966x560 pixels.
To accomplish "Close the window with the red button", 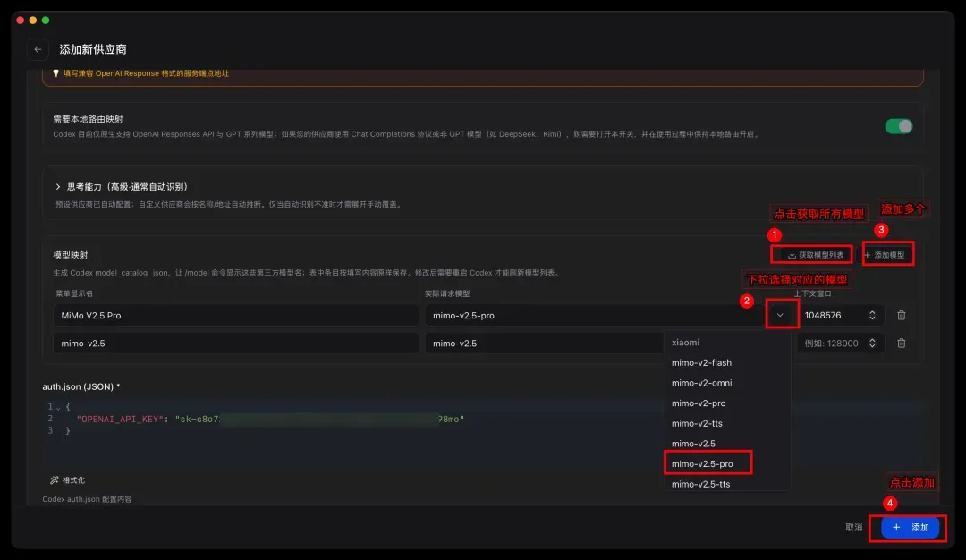I will (21, 21).
